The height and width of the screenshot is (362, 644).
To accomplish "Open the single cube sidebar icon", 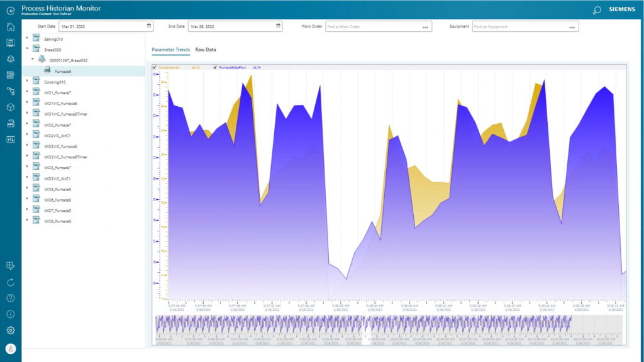I will point(11,107).
